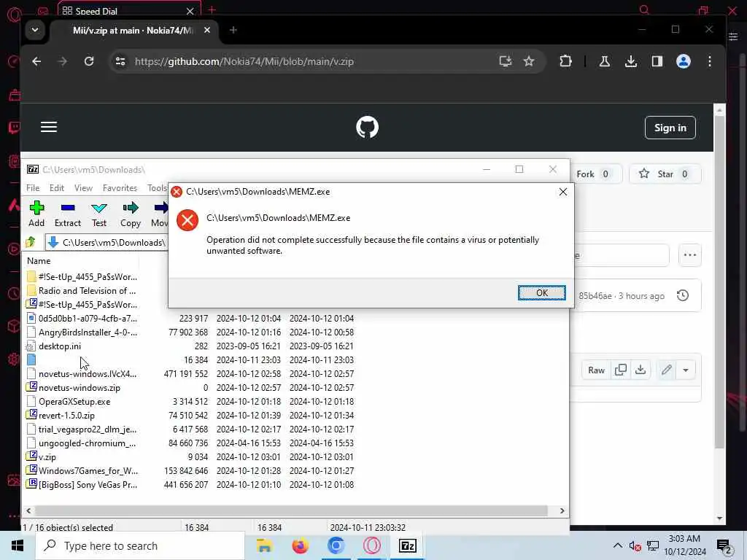Bookmark this page with the star icon
Screen dimensions: 747x560
[x=529, y=61]
